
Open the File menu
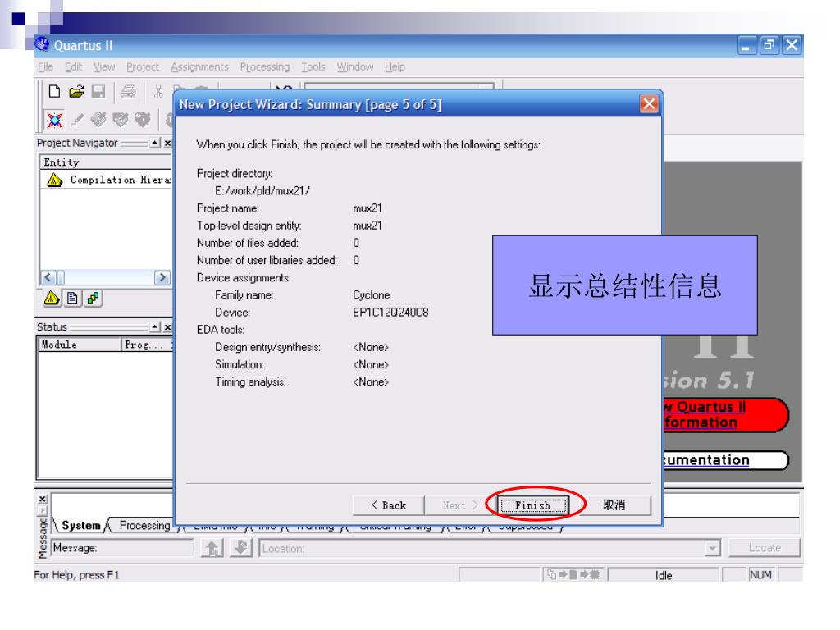pos(46,67)
